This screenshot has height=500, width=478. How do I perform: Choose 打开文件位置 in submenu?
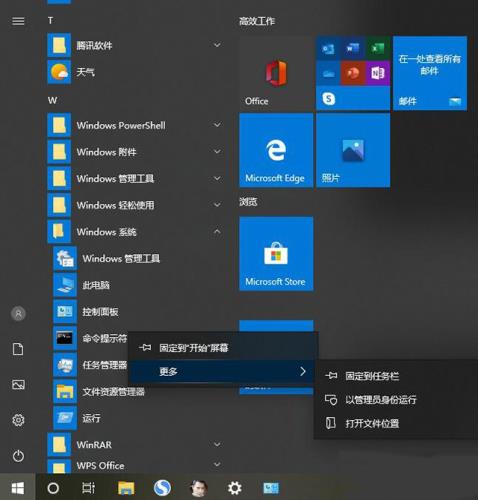pos(395,423)
